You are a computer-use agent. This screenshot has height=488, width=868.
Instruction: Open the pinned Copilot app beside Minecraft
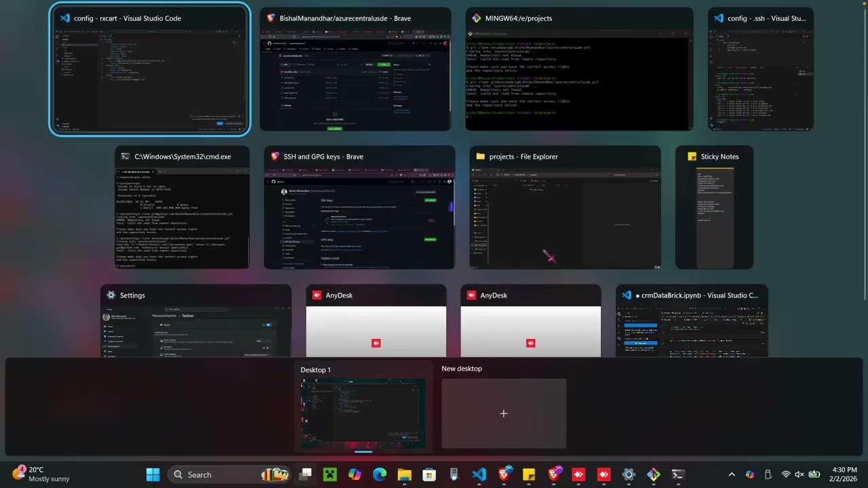pyautogui.click(x=355, y=474)
